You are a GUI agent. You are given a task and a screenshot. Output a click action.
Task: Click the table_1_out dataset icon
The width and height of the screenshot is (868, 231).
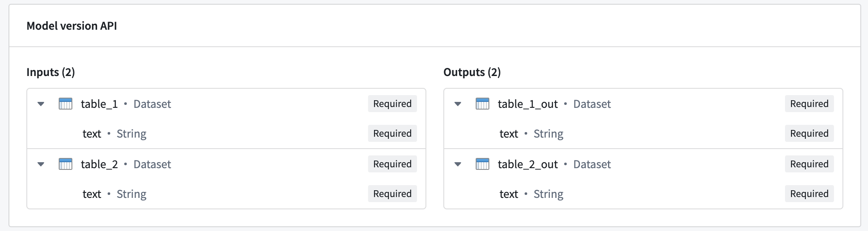tap(483, 104)
